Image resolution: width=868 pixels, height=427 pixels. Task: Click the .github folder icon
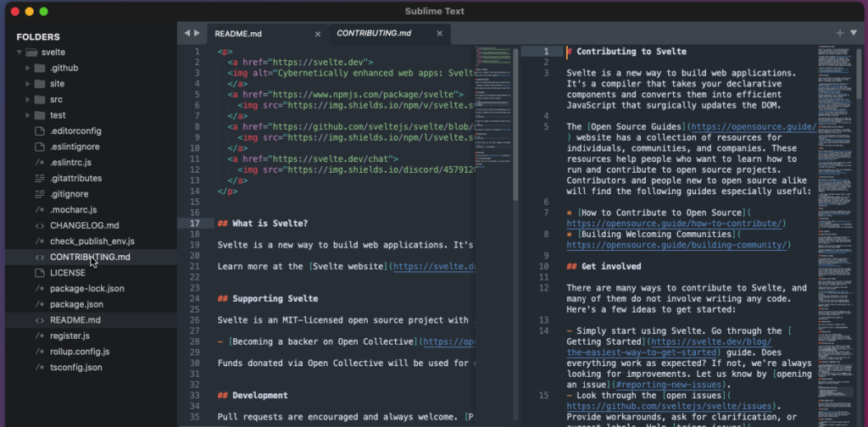pos(40,68)
